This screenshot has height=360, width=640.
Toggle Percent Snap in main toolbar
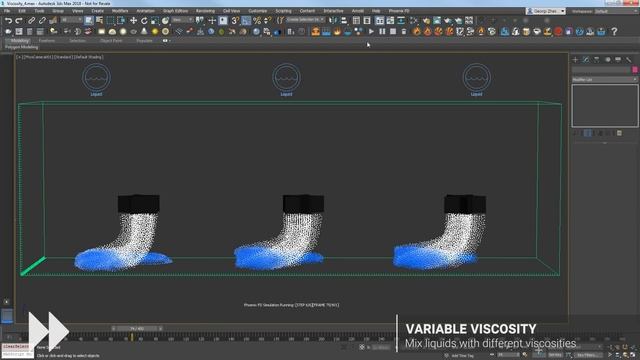tap(257, 20)
